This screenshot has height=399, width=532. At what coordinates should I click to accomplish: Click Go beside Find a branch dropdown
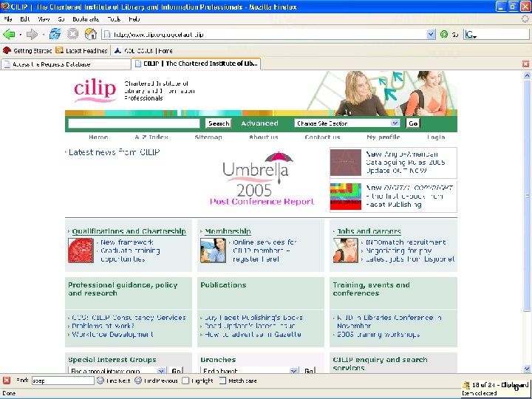pos(309,371)
